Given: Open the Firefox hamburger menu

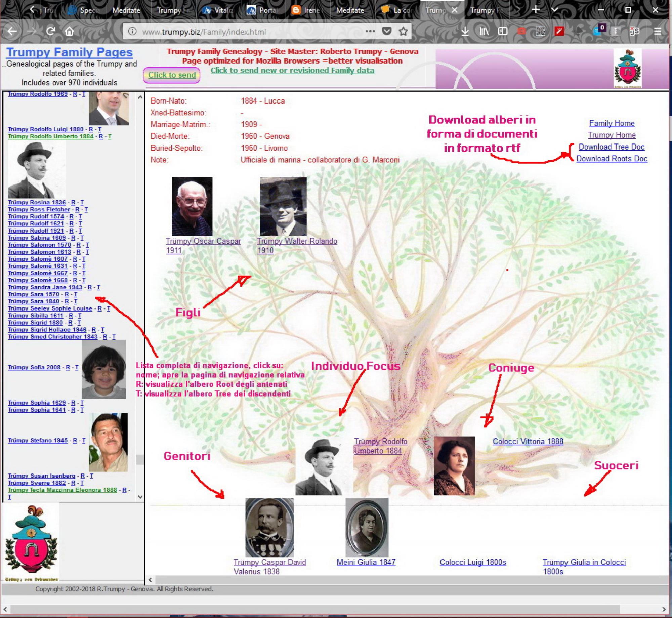Looking at the screenshot, I should tap(658, 31).
